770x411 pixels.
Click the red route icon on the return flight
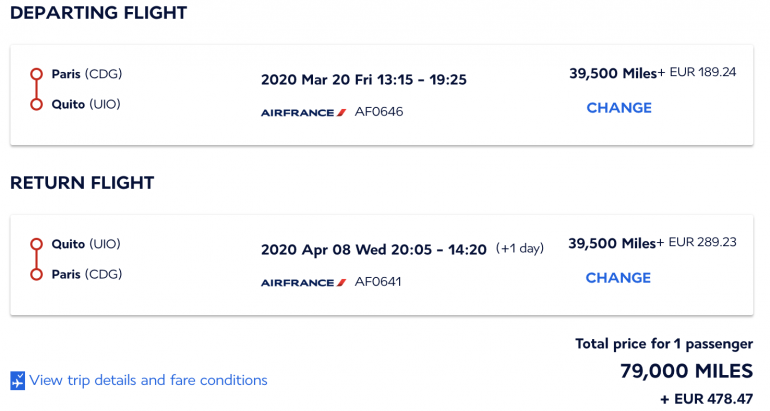(x=36, y=259)
